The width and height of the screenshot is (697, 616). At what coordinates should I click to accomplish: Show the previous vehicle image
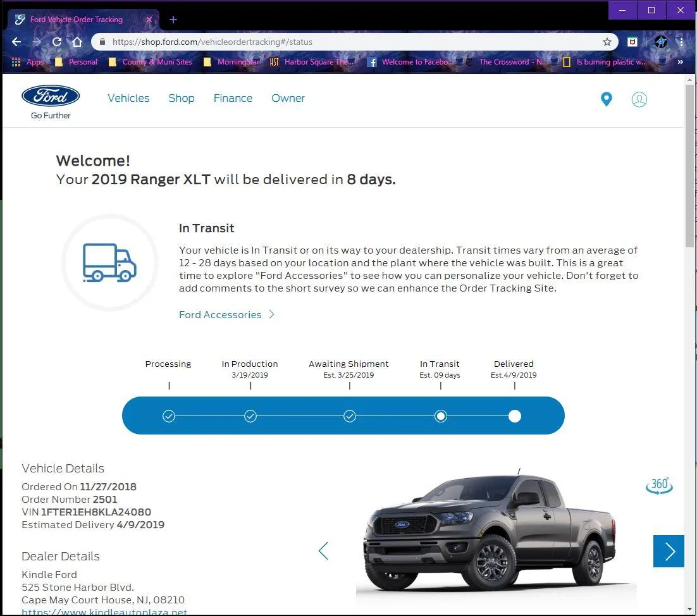[324, 551]
